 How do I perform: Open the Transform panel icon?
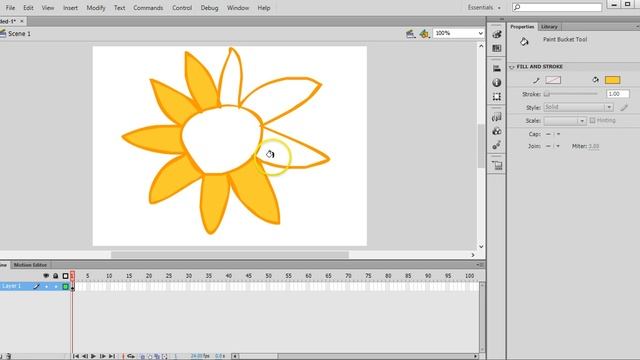pyautogui.click(x=497, y=97)
